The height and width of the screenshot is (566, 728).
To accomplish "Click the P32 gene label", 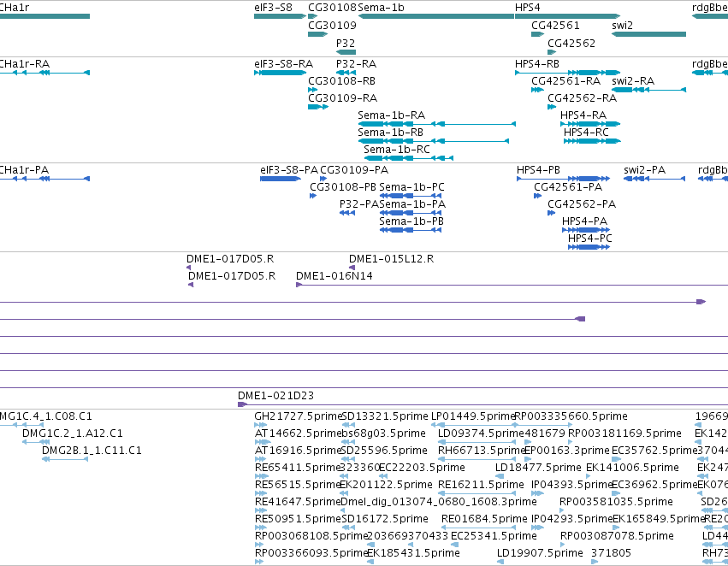I will click(x=346, y=43).
